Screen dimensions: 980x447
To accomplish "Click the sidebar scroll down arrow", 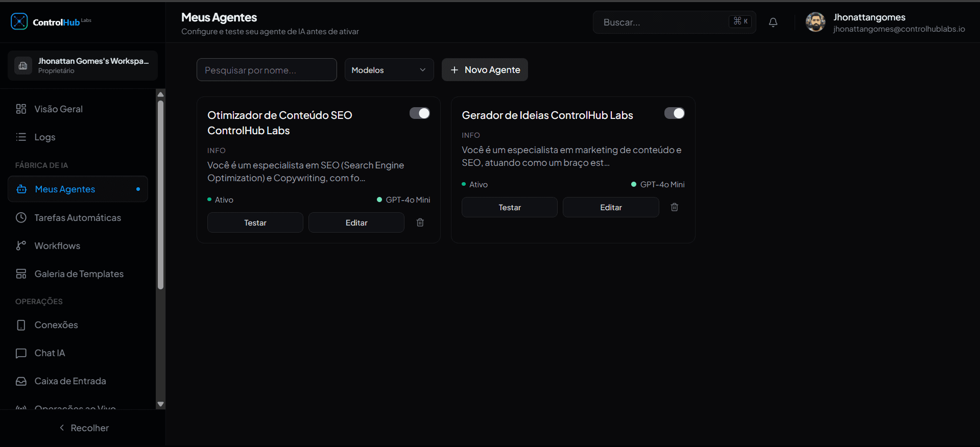I will (x=161, y=404).
